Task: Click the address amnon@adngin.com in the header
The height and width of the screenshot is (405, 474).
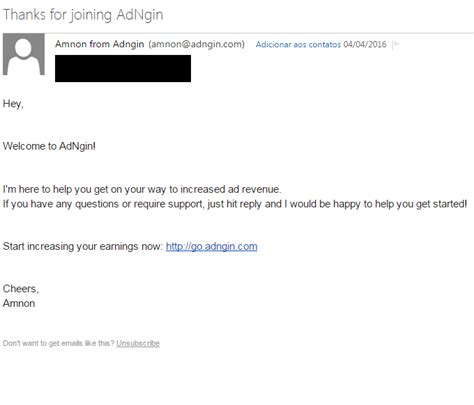Action: click(x=197, y=44)
